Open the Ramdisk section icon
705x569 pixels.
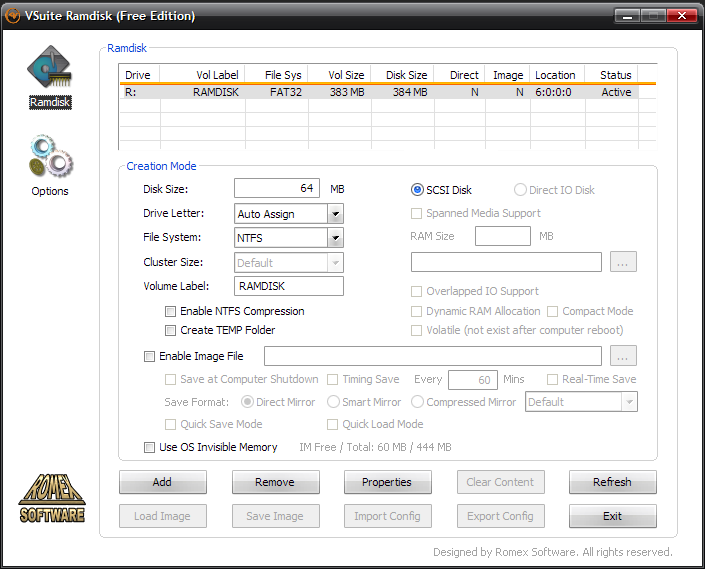click(49, 67)
